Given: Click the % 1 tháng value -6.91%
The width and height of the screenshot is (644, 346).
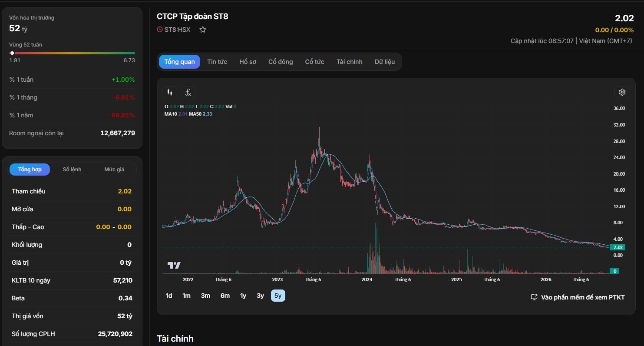Looking at the screenshot, I should coord(123,97).
